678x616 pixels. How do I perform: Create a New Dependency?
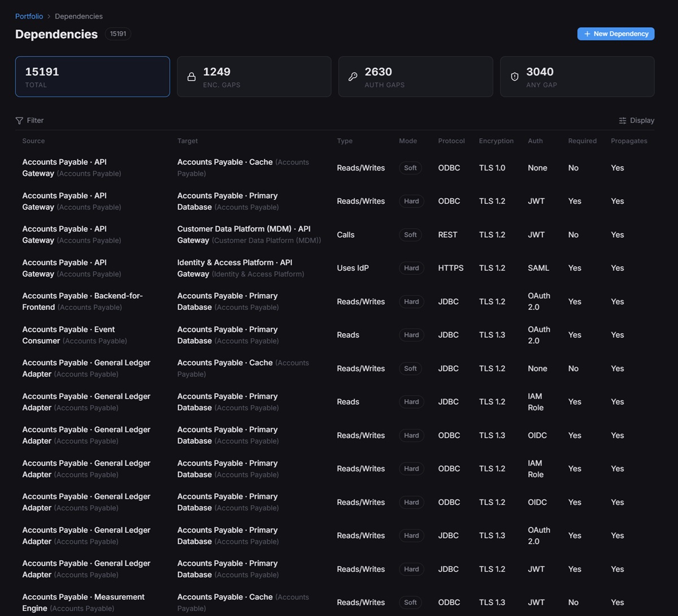click(x=616, y=34)
